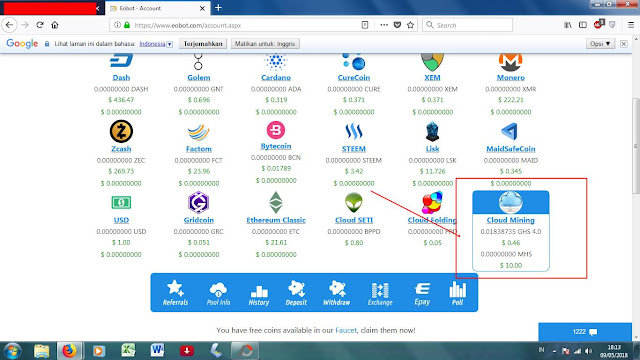Select the Cloud SETI alien icon
The height and width of the screenshot is (360, 640).
point(353,202)
